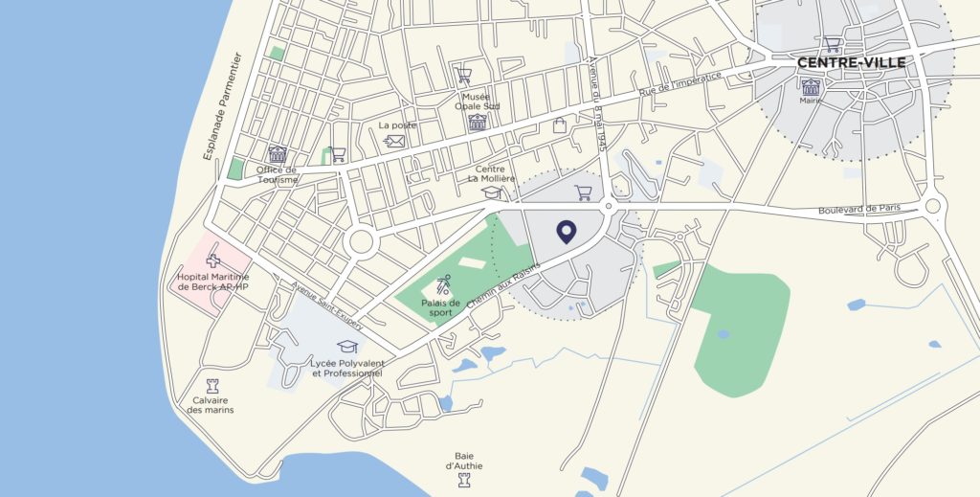Click the dark blue location pin marker
Image resolution: width=980 pixels, height=497 pixels.
tap(567, 232)
